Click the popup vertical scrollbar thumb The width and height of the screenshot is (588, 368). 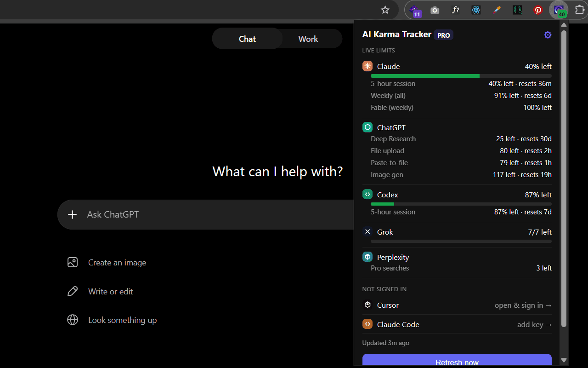[x=564, y=178]
